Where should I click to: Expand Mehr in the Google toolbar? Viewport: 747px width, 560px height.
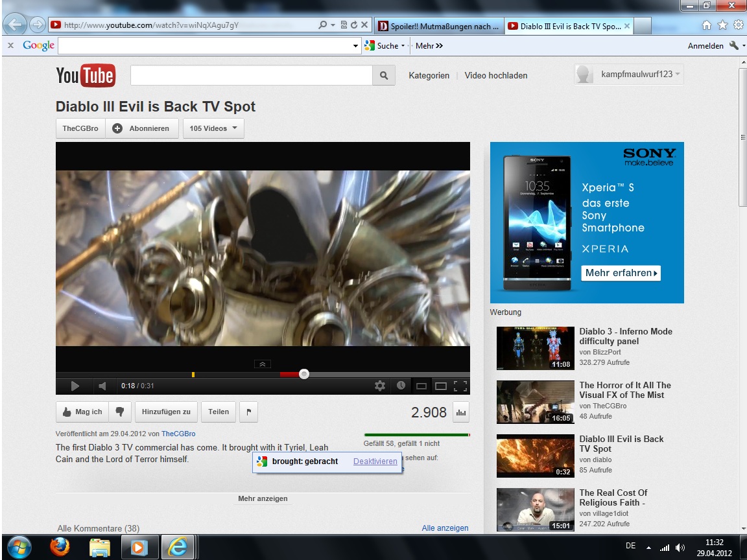click(429, 46)
